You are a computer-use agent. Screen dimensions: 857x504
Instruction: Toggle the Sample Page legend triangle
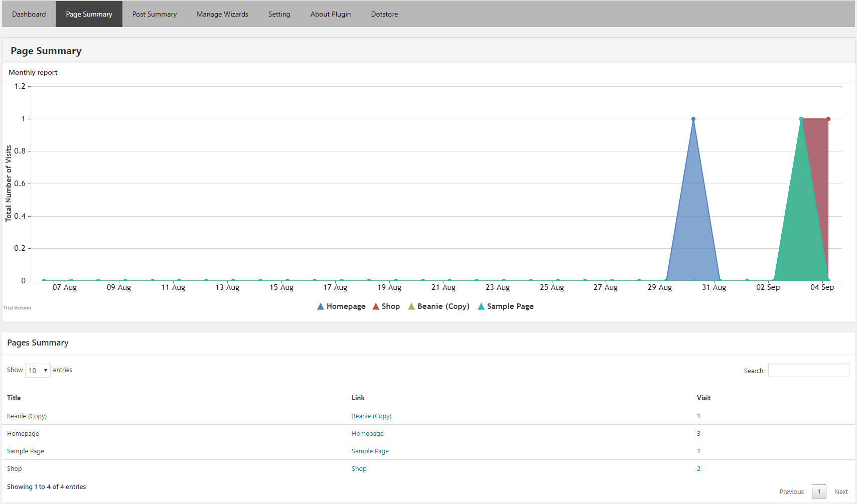tap(481, 306)
